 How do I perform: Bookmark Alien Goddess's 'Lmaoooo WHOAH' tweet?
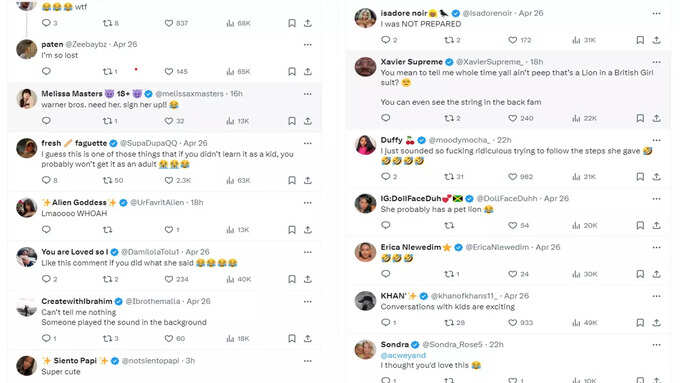292,229
